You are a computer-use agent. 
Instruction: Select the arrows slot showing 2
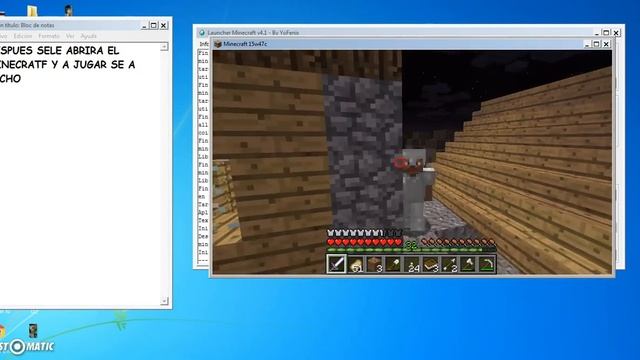click(449, 264)
